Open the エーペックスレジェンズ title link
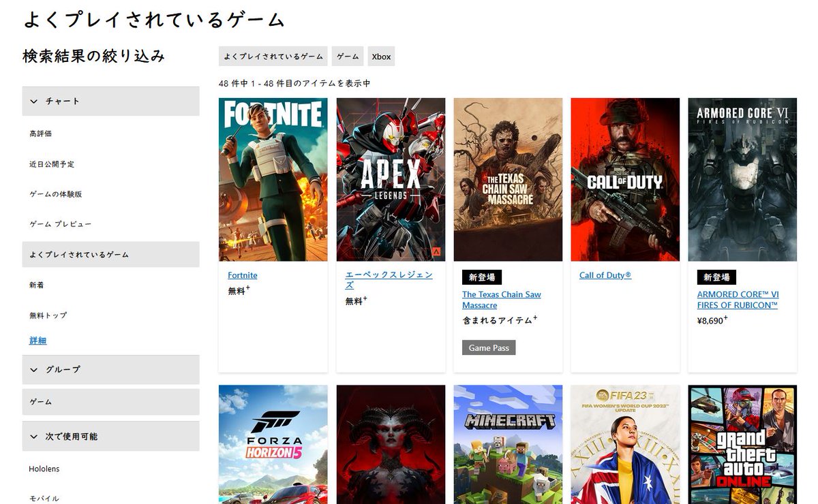The width and height of the screenshot is (818, 504). 389,280
